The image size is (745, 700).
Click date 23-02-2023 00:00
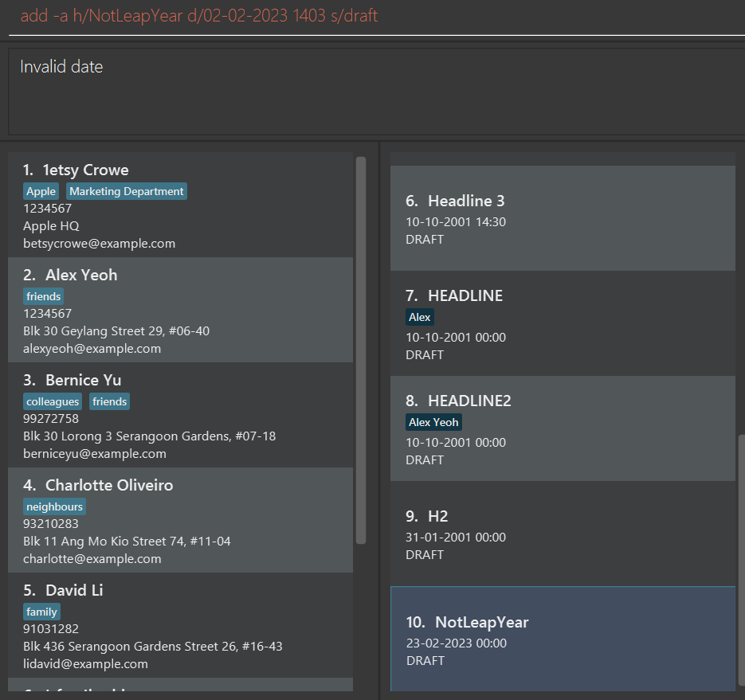tap(457, 643)
